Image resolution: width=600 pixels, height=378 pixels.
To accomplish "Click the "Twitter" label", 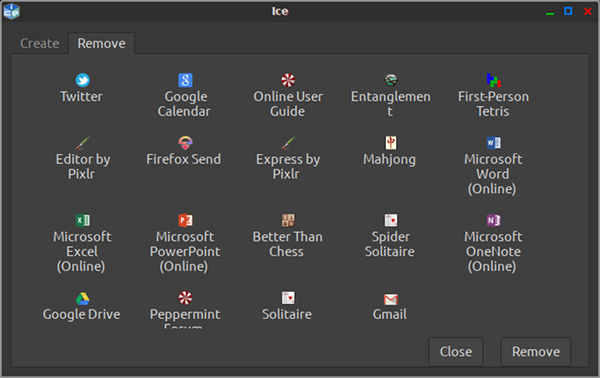I will 82,96.
